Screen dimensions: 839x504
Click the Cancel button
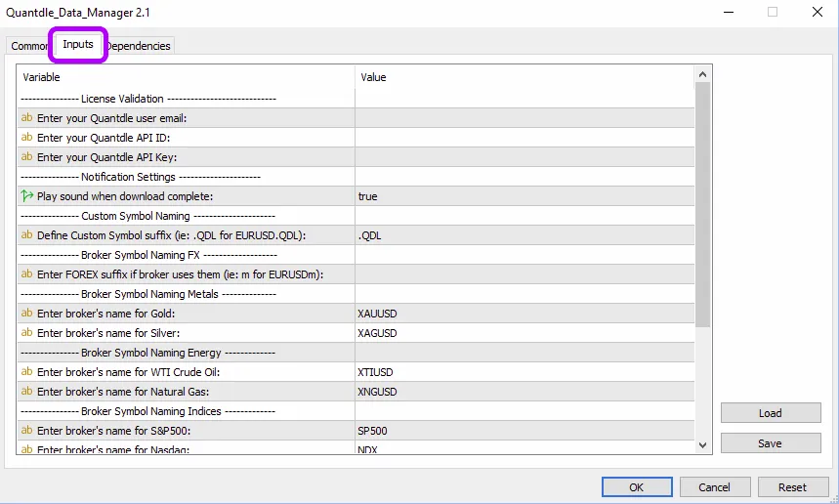point(714,487)
